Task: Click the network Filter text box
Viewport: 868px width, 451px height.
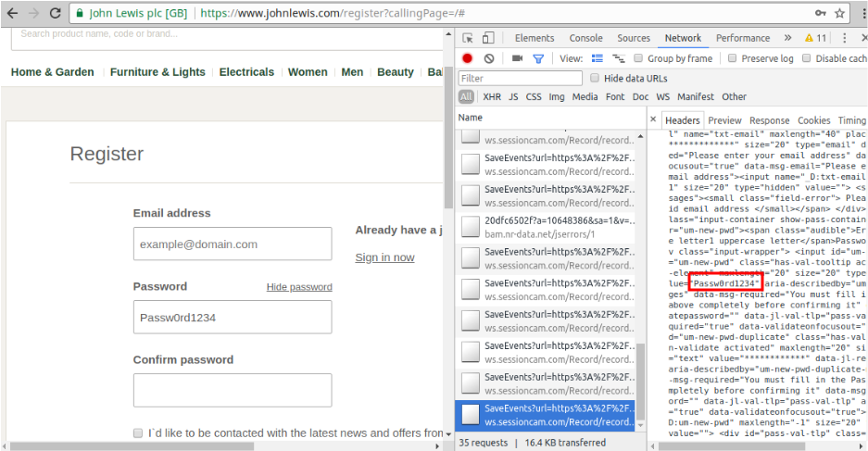Action: pyautogui.click(x=521, y=78)
